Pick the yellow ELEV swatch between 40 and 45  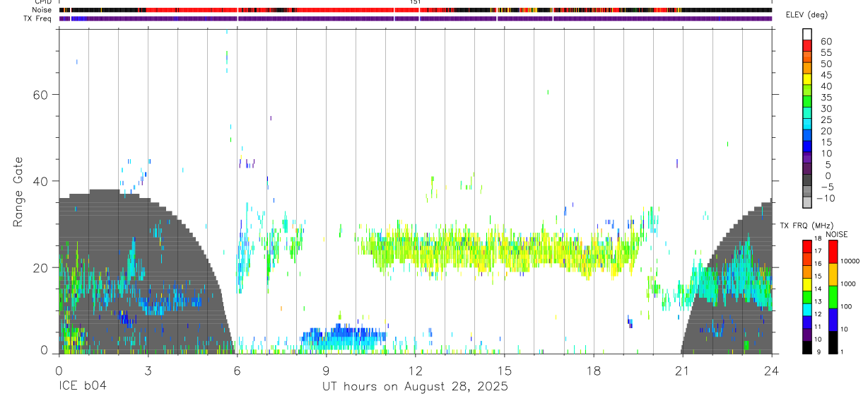point(807,79)
